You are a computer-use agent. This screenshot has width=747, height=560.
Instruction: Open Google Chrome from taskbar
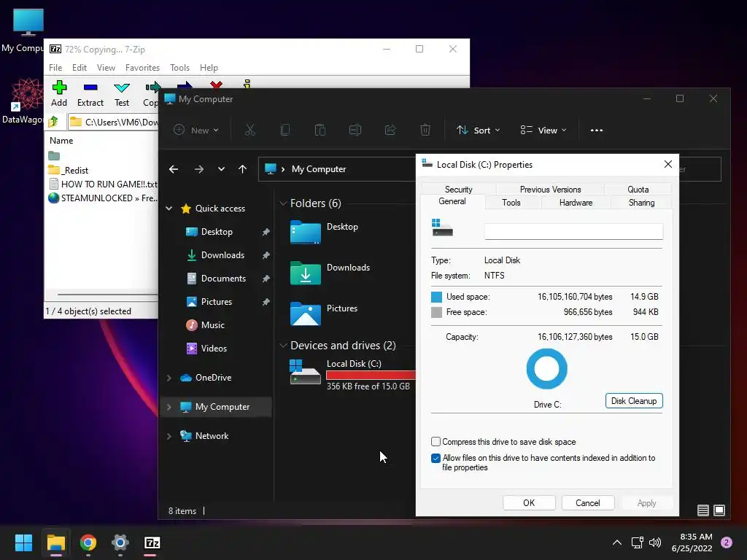click(x=88, y=542)
